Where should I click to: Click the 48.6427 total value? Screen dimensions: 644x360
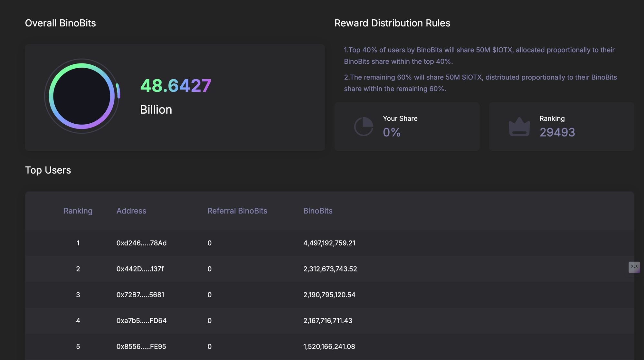pos(175,86)
